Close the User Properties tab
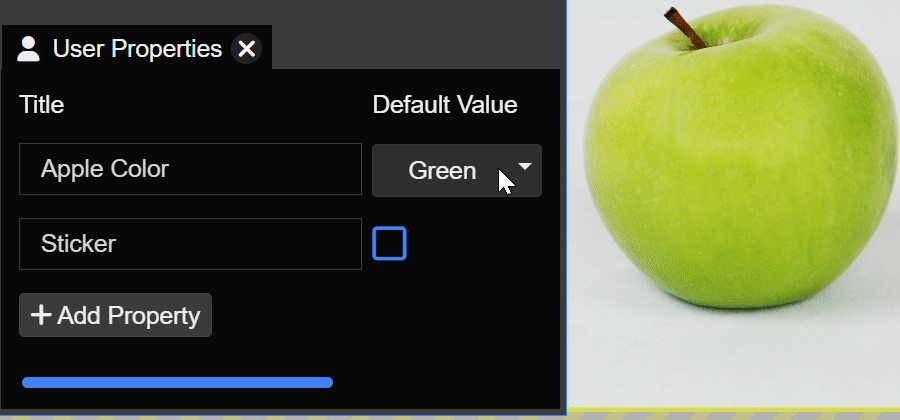Viewport: 900px width, 420px height. 247,49
